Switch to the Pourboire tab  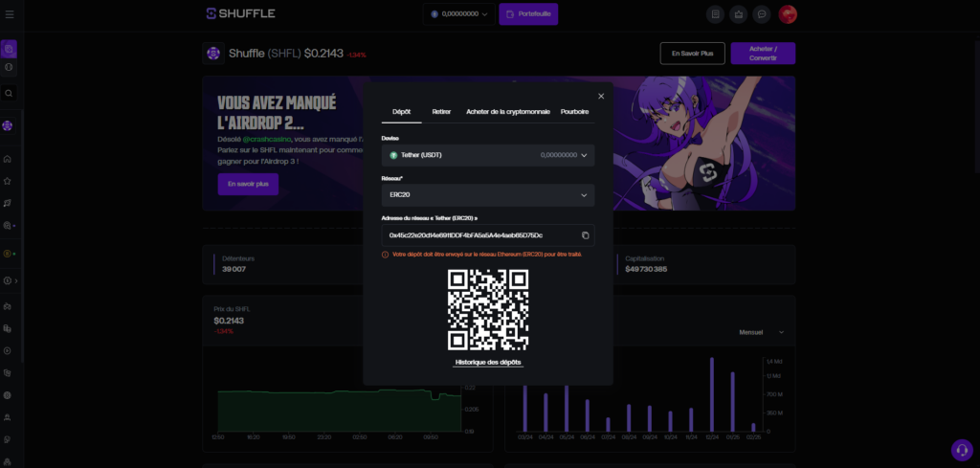[x=574, y=112]
